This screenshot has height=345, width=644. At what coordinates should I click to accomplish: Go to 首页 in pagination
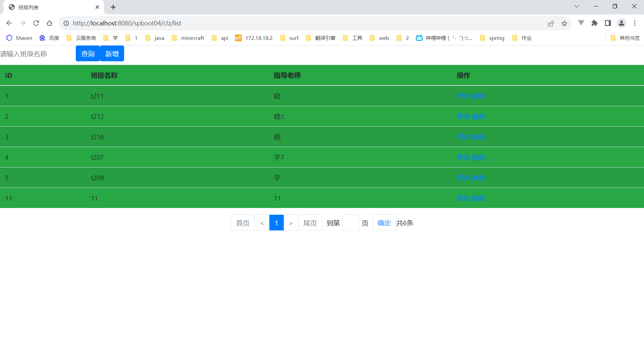tap(243, 223)
